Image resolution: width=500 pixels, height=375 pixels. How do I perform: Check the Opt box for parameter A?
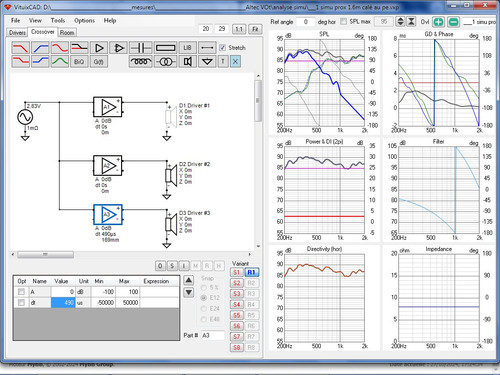pyautogui.click(x=21, y=292)
